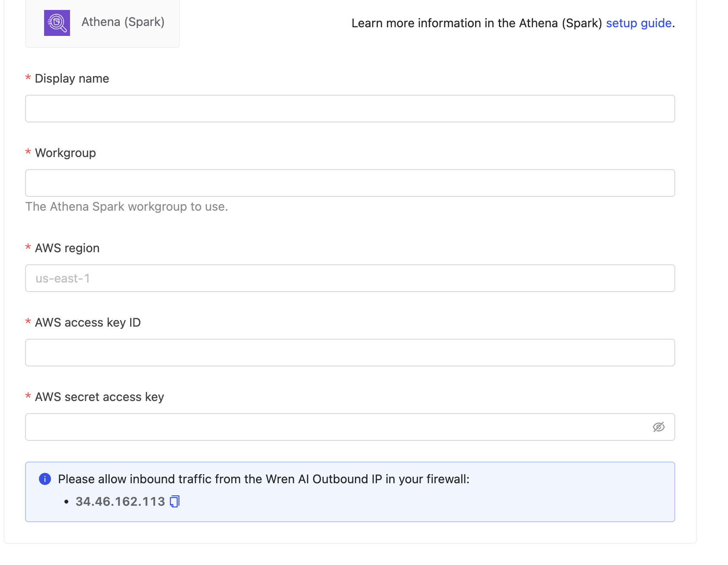Click into the Display name field
The image size is (728, 565).
tap(350, 109)
